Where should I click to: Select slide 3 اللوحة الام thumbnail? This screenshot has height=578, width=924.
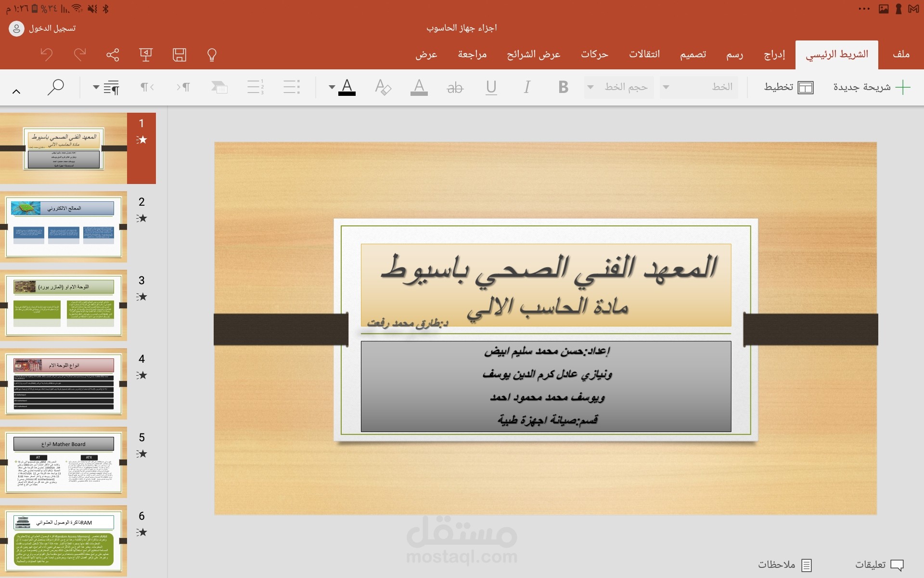tap(64, 305)
